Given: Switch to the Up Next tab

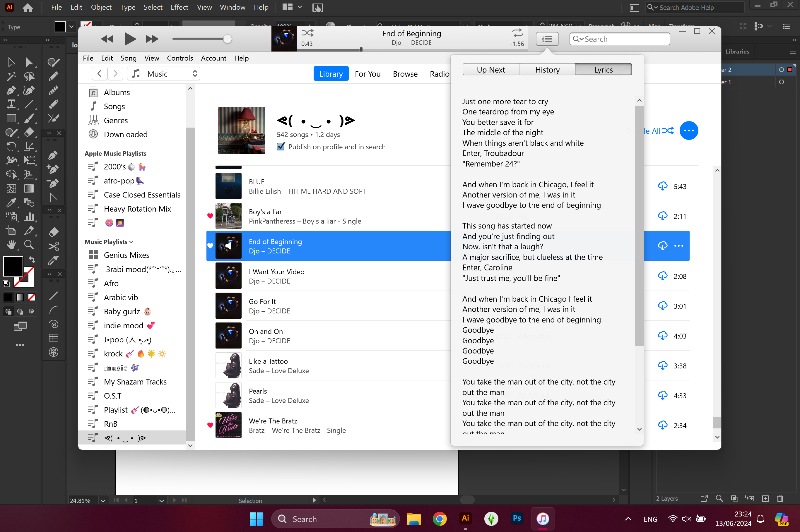Looking at the screenshot, I should click(490, 70).
